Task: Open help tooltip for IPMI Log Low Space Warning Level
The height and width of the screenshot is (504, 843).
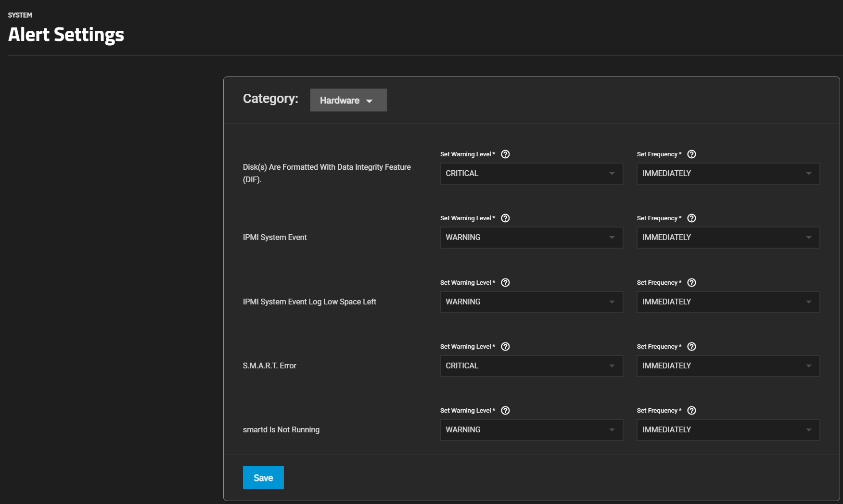Action: pos(505,283)
